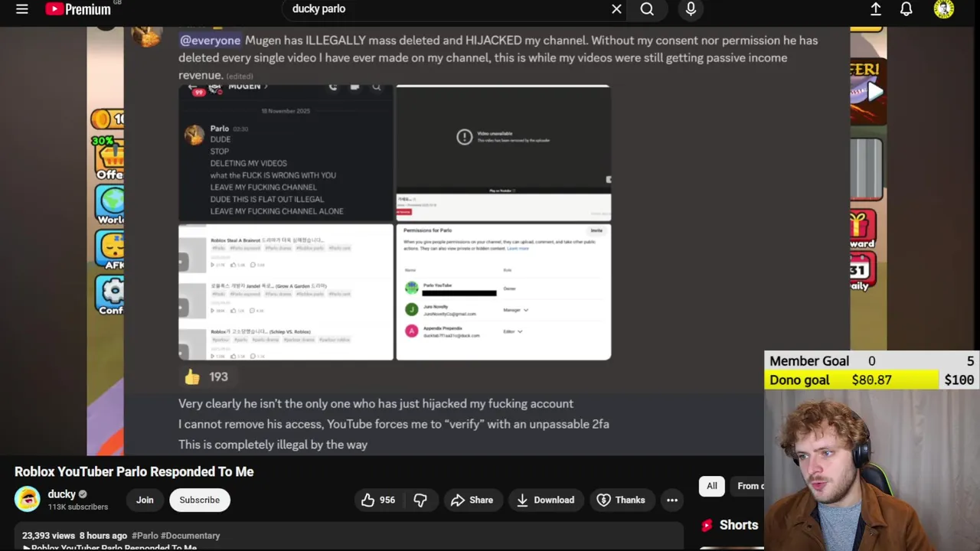
Task: Click the '23,393 views' description text
Action: (x=48, y=536)
